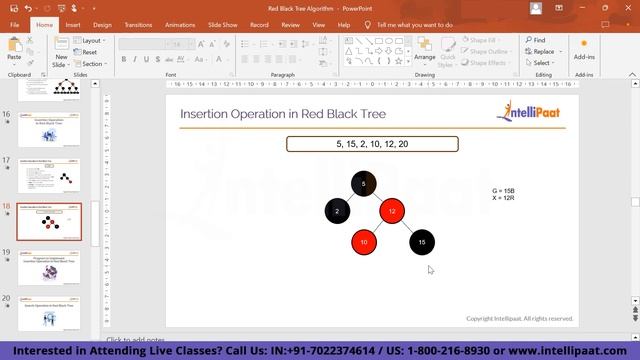The image size is (640, 360).
Task: Switch to the Animations tab
Action: point(180,25)
